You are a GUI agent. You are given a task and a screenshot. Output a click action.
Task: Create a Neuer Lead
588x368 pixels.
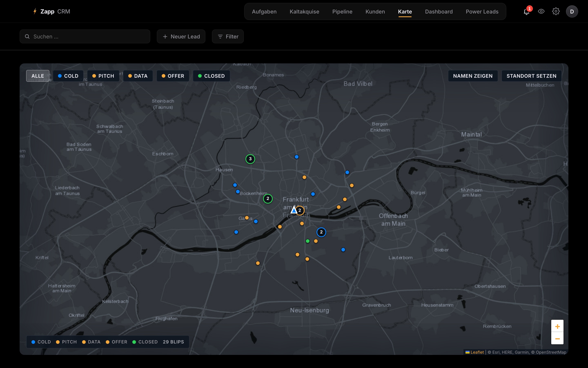tap(181, 37)
